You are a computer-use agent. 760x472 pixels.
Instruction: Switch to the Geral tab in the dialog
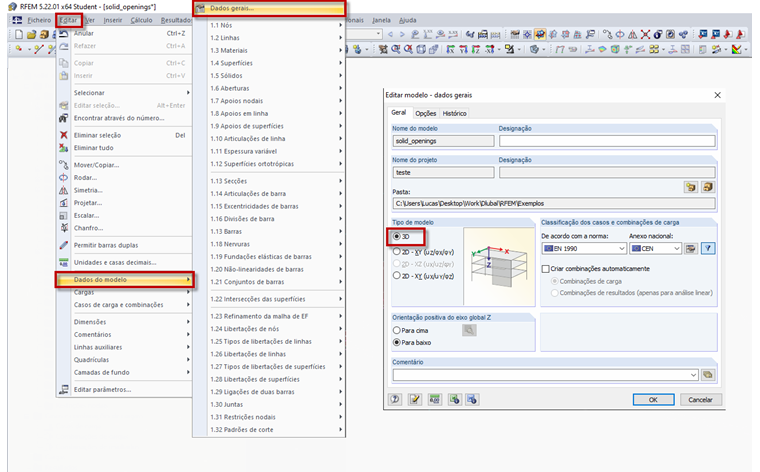click(398, 112)
